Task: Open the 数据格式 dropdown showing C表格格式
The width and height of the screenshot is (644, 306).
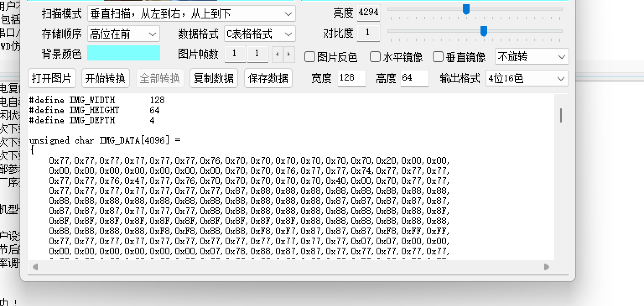Action: pyautogui.click(x=260, y=34)
